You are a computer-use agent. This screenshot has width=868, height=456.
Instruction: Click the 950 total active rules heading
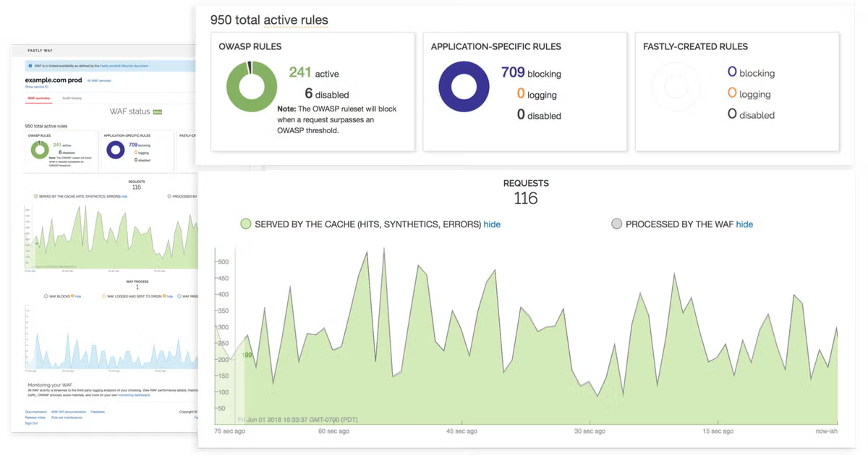pos(269,20)
